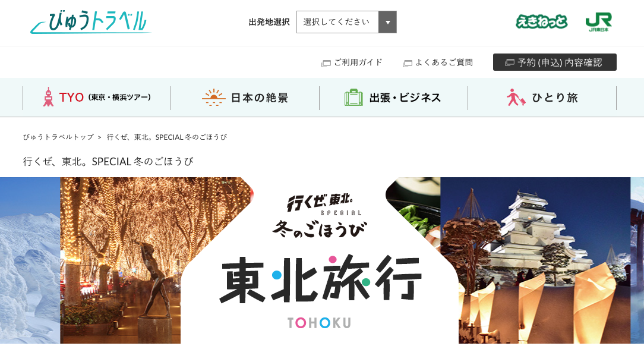Click the sunrise icon for 日本の絶景
The height and width of the screenshot is (349, 644).
click(x=213, y=98)
